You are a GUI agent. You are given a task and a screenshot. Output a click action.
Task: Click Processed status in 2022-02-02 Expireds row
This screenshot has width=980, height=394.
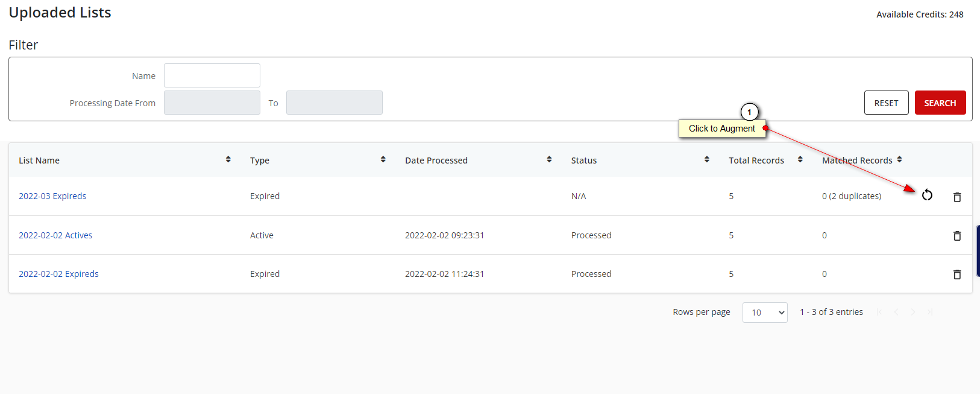pos(591,274)
